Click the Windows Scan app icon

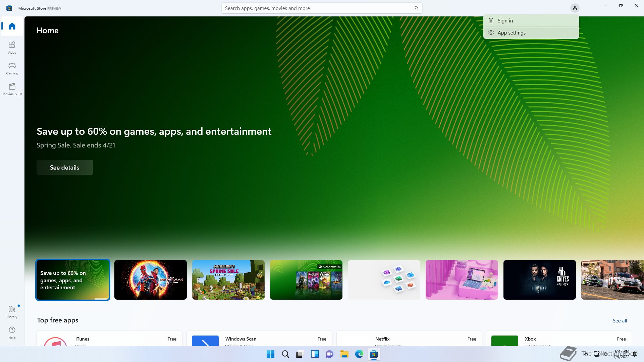[x=205, y=341]
